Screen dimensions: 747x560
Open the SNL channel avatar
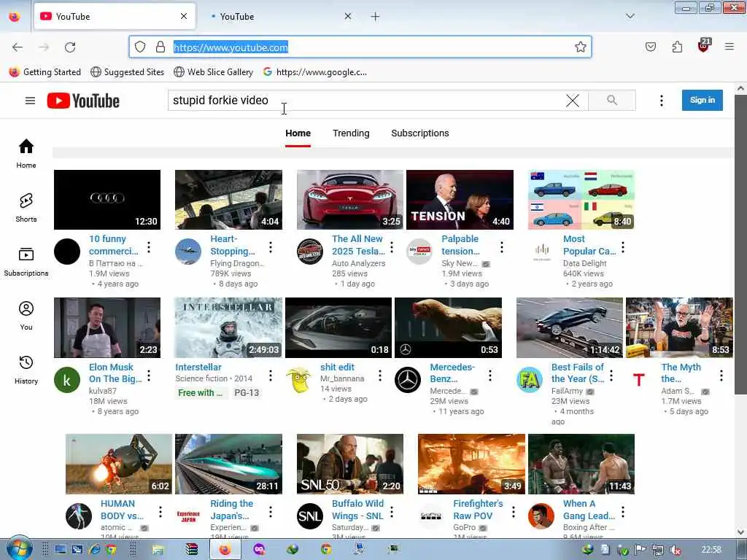309,516
